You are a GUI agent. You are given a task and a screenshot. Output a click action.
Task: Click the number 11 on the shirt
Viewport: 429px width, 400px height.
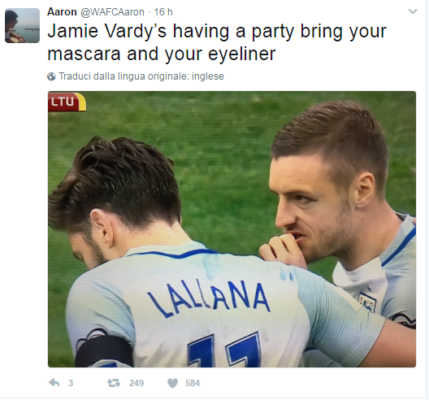tap(224, 350)
